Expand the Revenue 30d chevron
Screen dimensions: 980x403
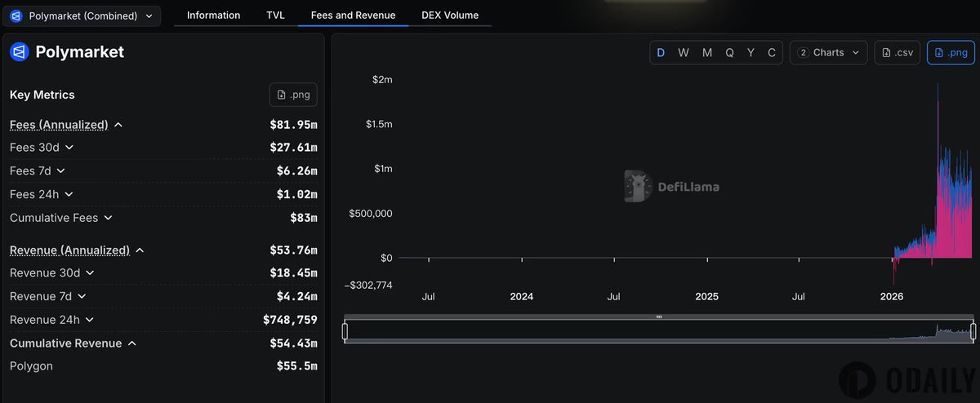tap(90, 273)
